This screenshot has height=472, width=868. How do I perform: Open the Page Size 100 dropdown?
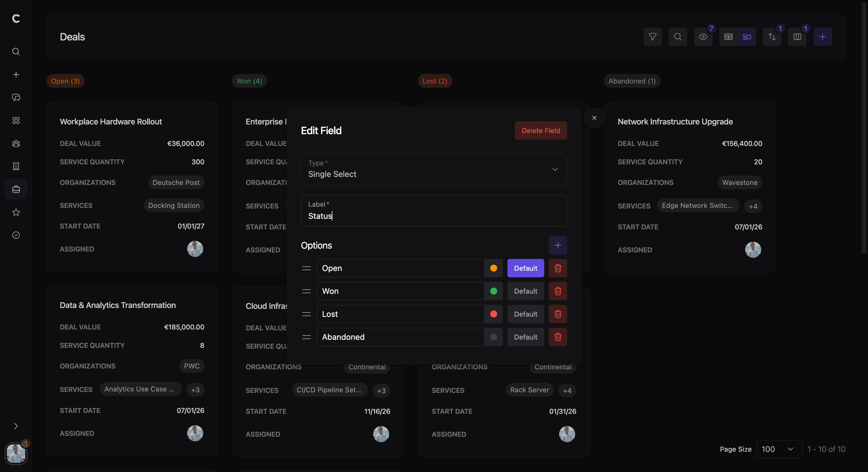[779, 449]
